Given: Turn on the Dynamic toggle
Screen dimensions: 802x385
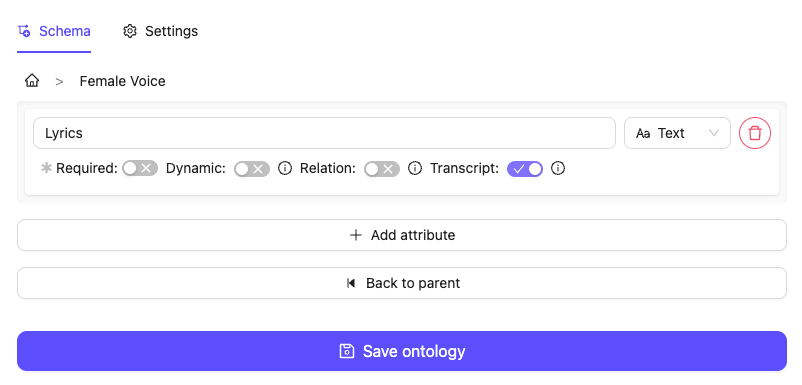Looking at the screenshot, I should pyautogui.click(x=252, y=169).
